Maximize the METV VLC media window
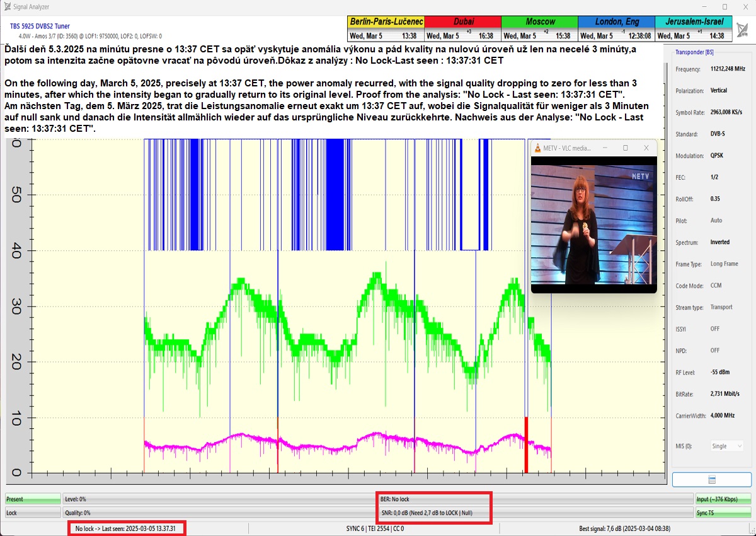 625,148
